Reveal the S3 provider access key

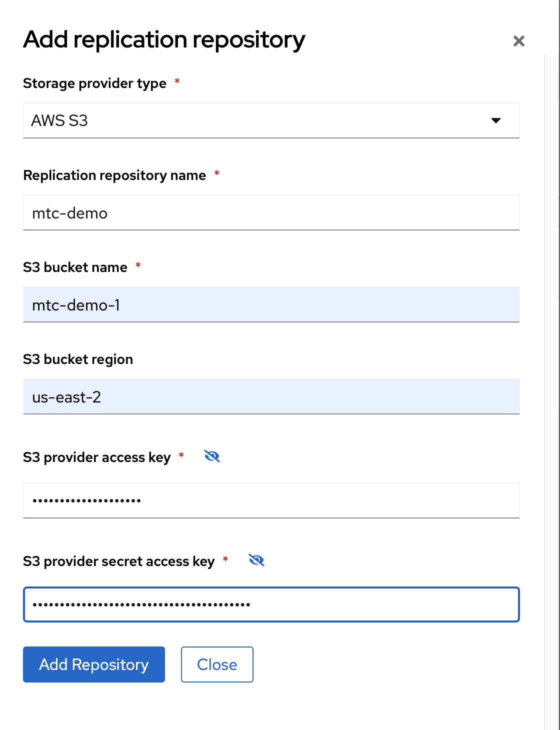[212, 456]
